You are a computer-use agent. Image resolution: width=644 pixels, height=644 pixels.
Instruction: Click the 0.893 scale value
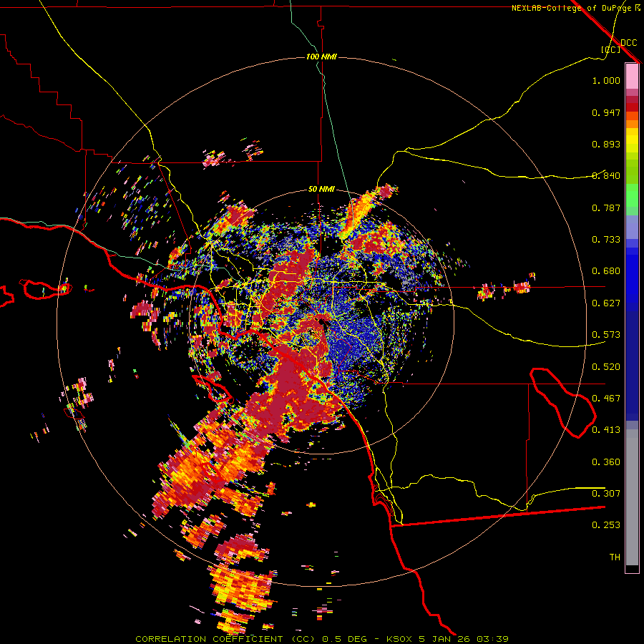click(x=606, y=144)
